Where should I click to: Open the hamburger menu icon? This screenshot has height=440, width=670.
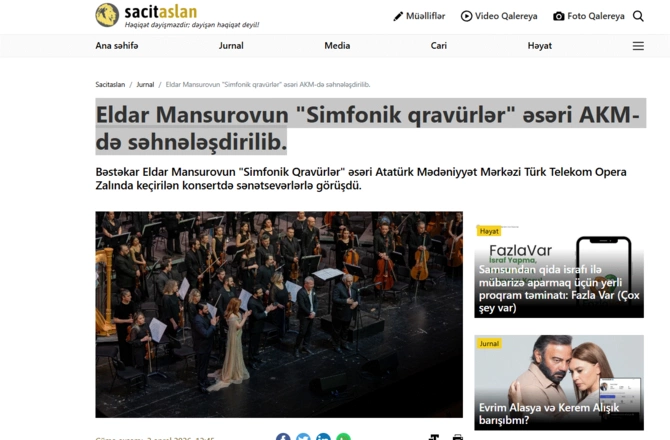[x=638, y=46]
